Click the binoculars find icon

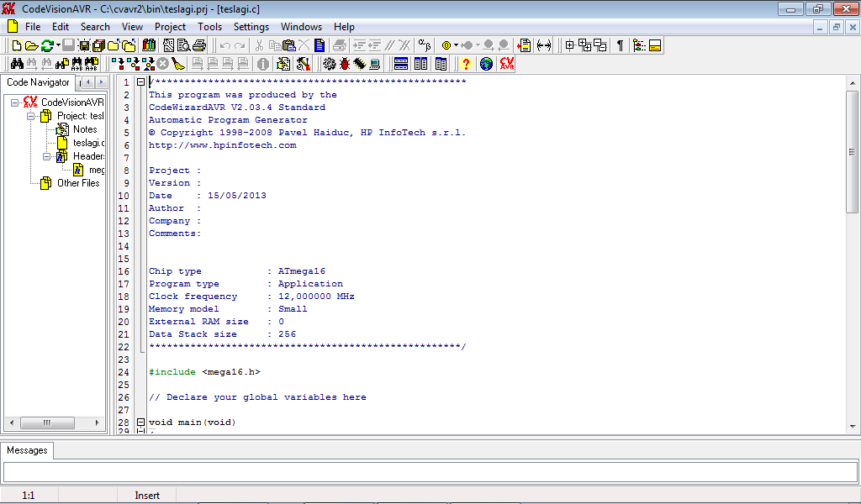(x=17, y=64)
